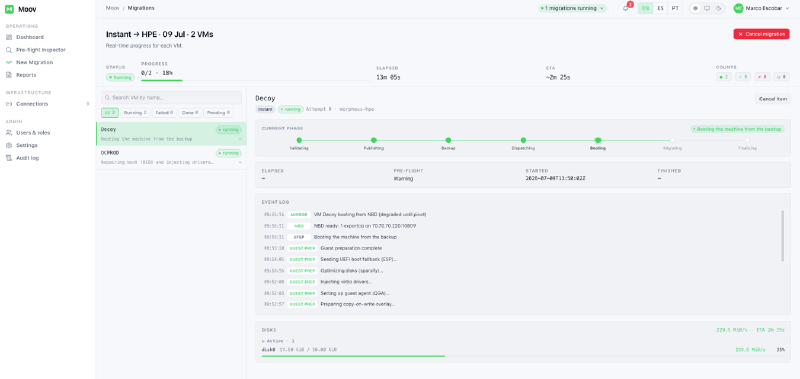Click the Moov breadcrumb link
This screenshot has height=379, width=800.
(112, 8)
